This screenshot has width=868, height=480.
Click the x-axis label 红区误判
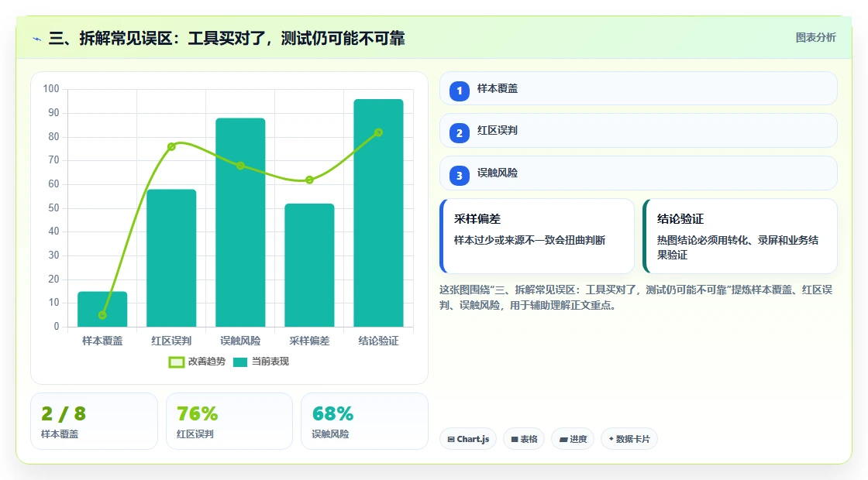(171, 341)
